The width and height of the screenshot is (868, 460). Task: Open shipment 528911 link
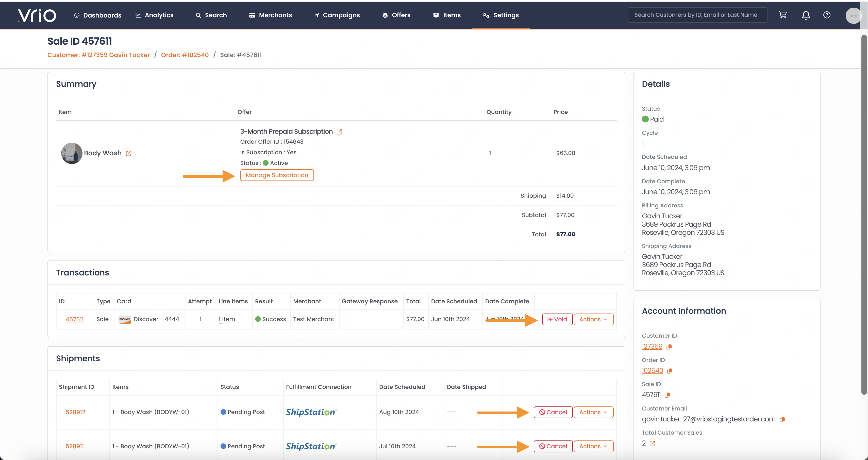pyautogui.click(x=74, y=446)
